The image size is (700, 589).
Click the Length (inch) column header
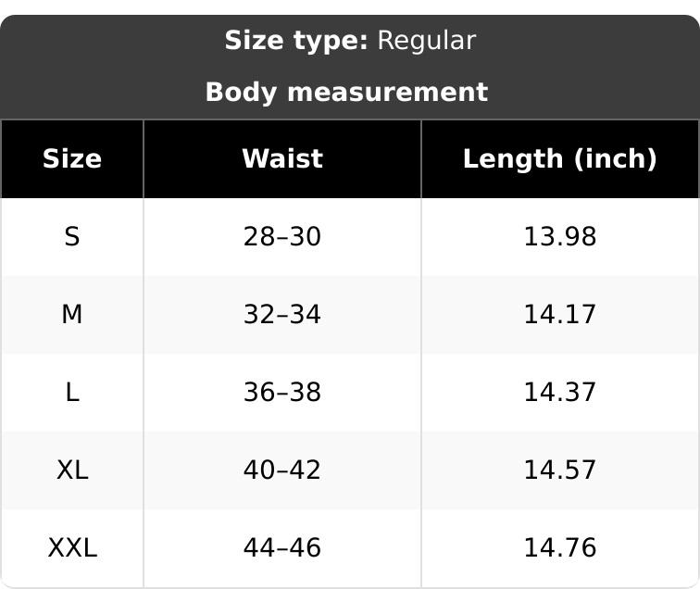coord(560,159)
